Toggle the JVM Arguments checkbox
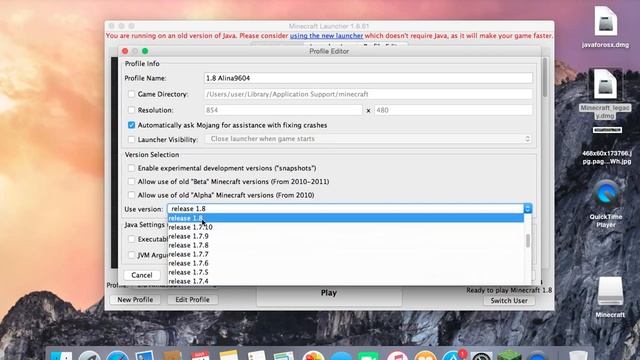This screenshot has height=360, width=640. (131, 255)
